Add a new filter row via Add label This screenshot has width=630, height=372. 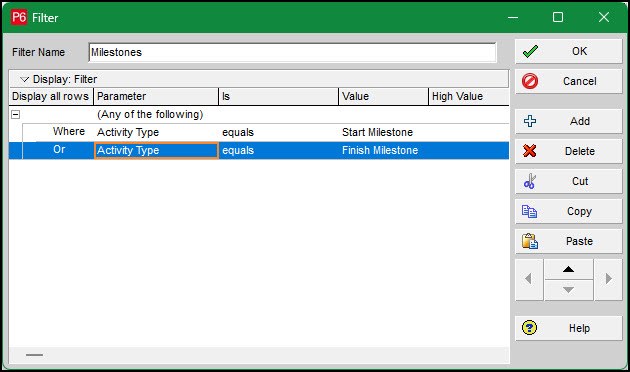pos(580,121)
